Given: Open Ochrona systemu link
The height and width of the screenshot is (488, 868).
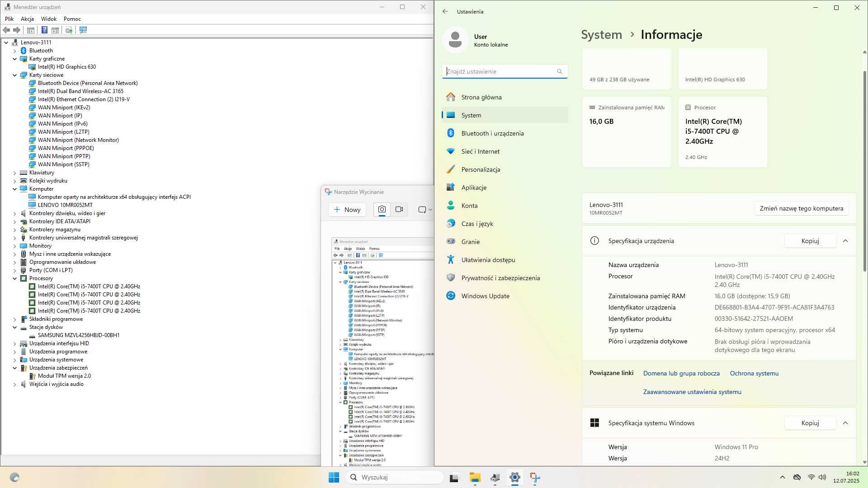Looking at the screenshot, I should tap(754, 373).
